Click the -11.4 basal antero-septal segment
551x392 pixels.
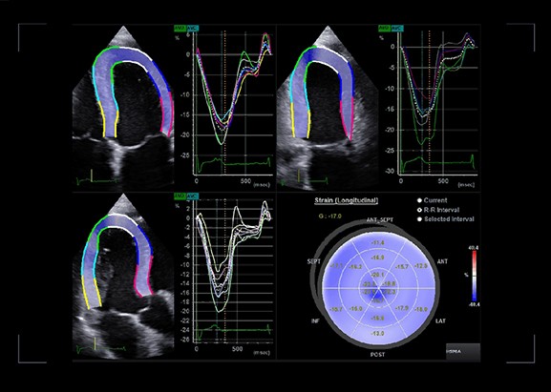(378, 243)
